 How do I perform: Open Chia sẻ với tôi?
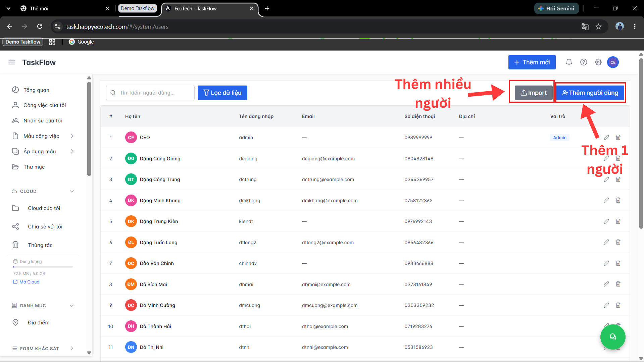45,226
